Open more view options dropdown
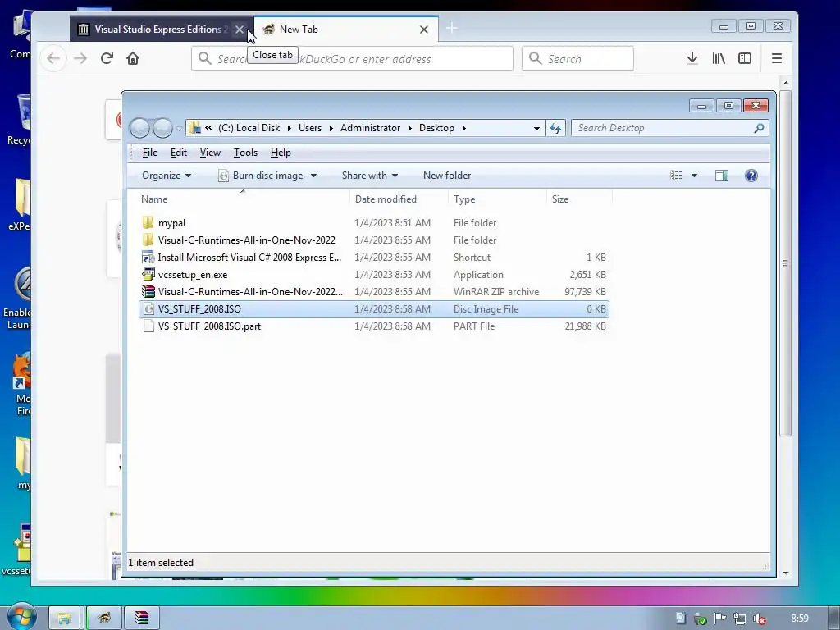 coord(694,176)
